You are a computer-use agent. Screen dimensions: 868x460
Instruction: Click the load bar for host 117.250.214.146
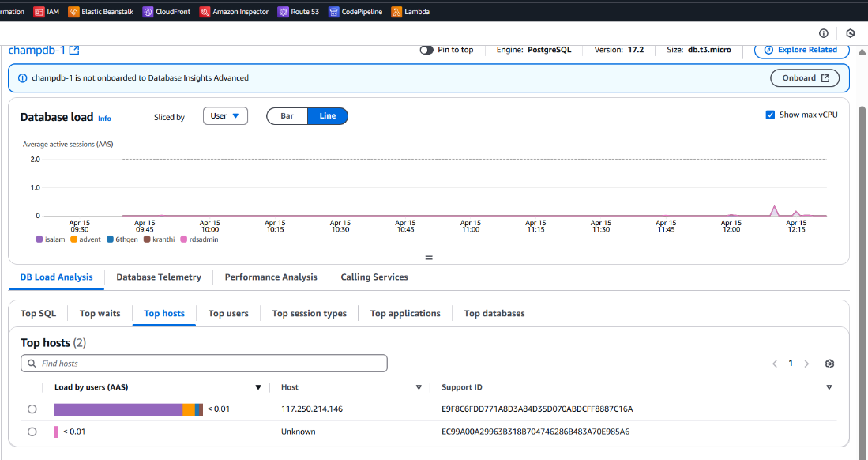tap(129, 409)
